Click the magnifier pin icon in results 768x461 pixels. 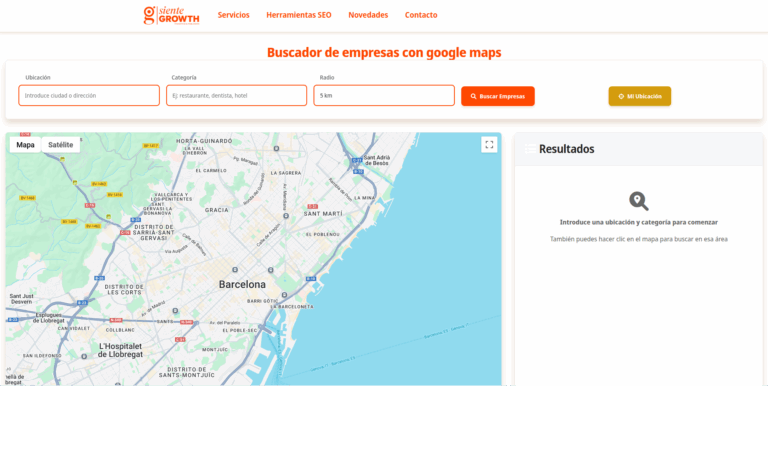(639, 201)
